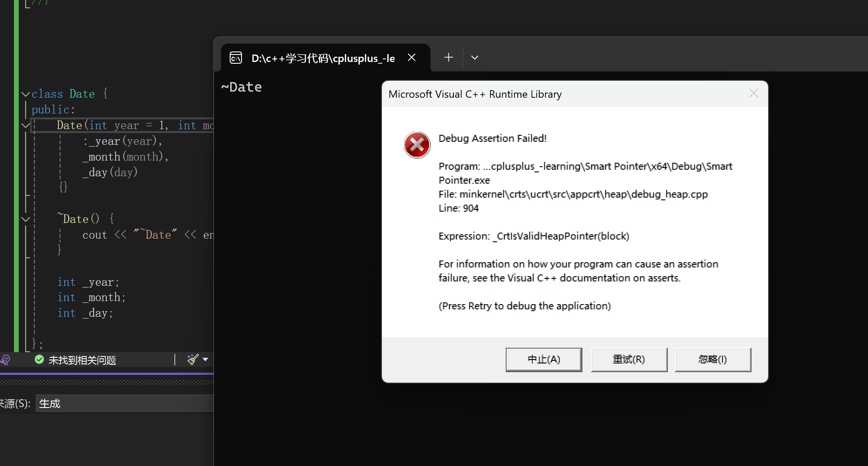Close the D:\c++学习代码 terminal tab
This screenshot has width=868, height=466.
412,58
